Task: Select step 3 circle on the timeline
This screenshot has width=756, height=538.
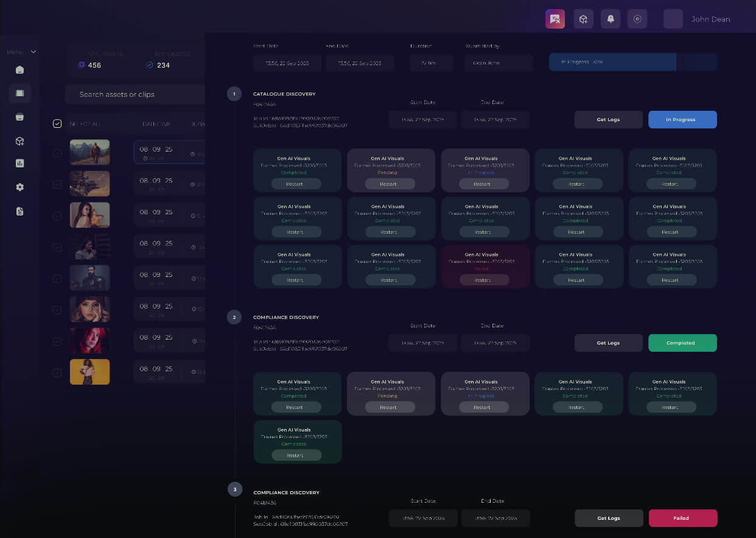Action: point(234,489)
